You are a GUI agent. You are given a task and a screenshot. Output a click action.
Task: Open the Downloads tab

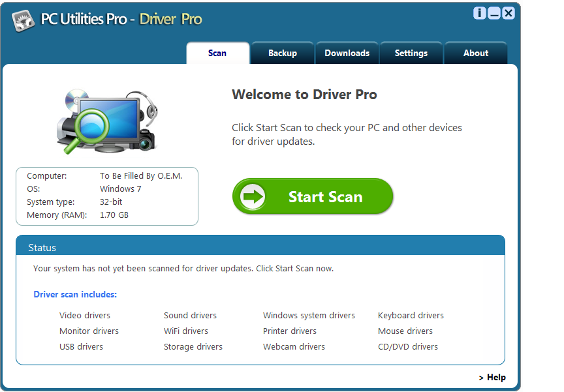click(347, 53)
